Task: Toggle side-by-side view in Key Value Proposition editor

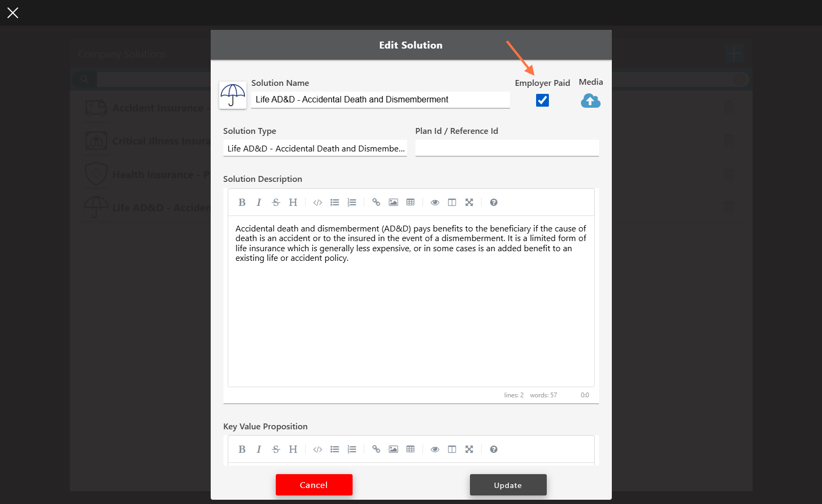Action: pos(452,449)
